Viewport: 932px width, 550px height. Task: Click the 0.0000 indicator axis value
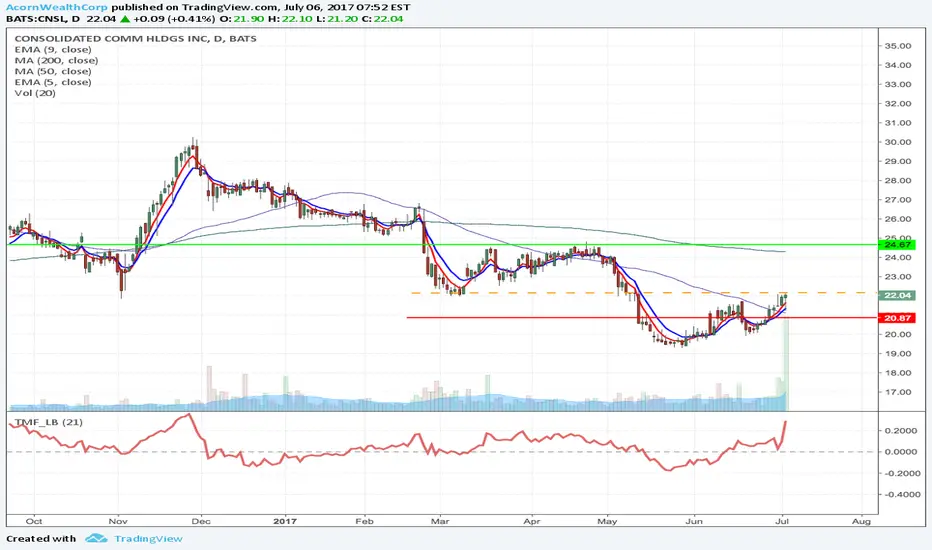tap(900, 452)
